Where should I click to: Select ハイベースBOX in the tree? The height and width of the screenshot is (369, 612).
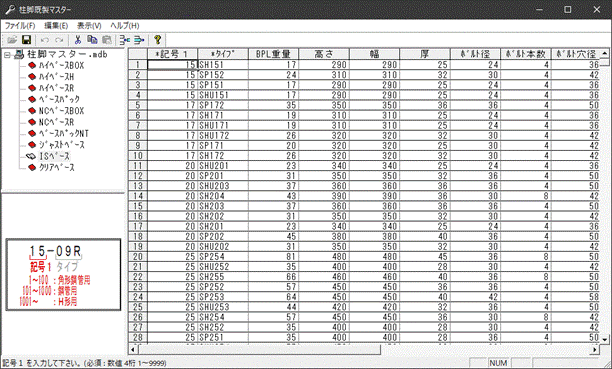coord(61,66)
